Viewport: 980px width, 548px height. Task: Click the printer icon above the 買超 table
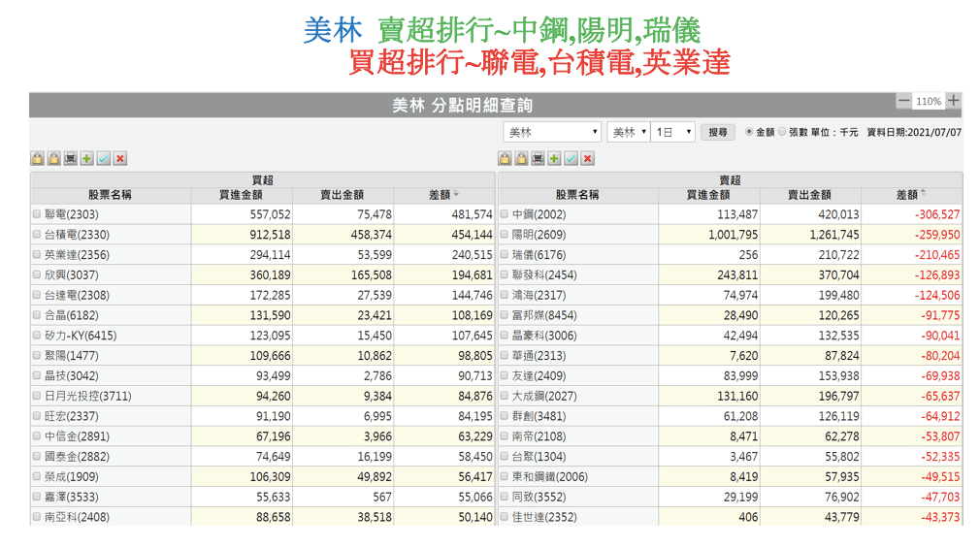pos(71,158)
